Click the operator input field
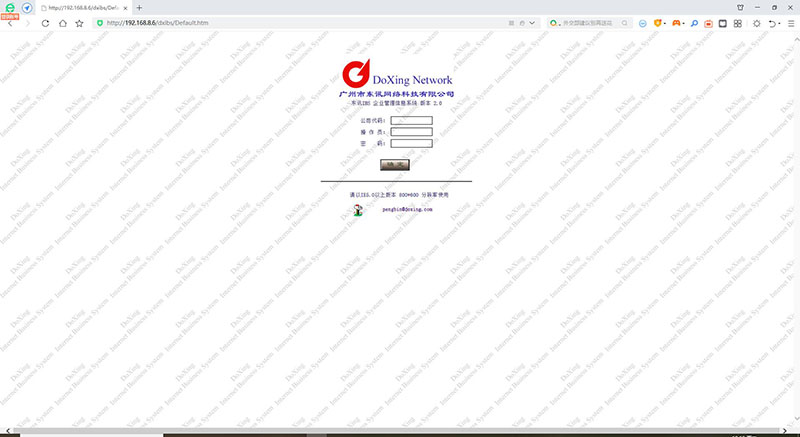This screenshot has width=800, height=437. click(x=411, y=132)
